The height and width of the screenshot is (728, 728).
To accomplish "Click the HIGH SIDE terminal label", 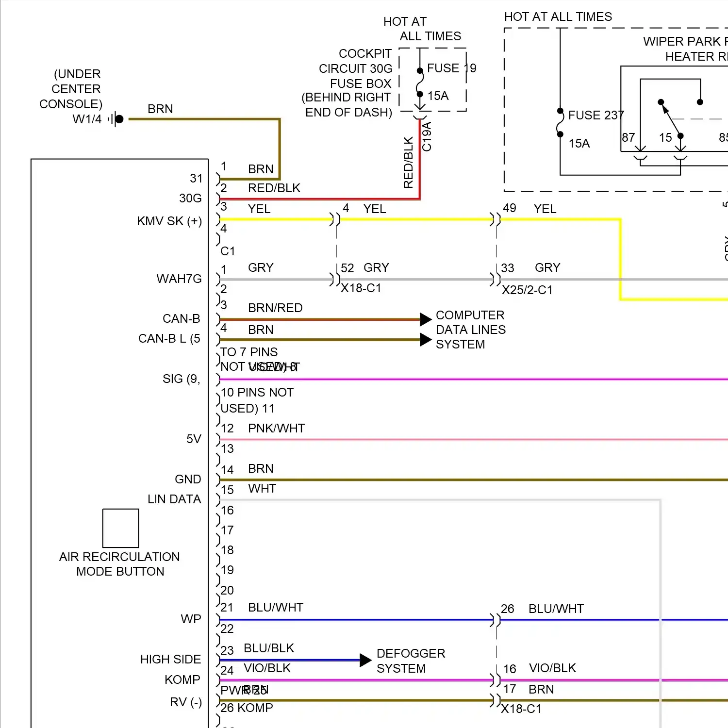I will pos(170,659).
